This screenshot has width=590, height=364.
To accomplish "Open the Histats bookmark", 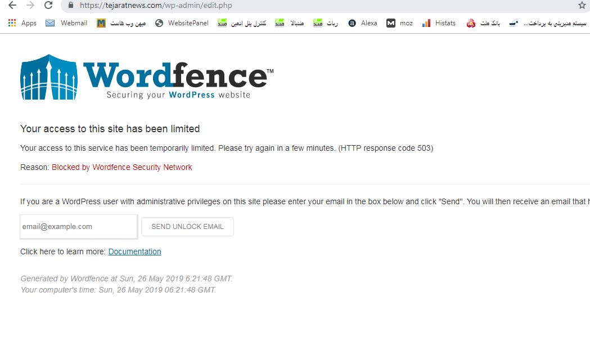I will [x=439, y=23].
